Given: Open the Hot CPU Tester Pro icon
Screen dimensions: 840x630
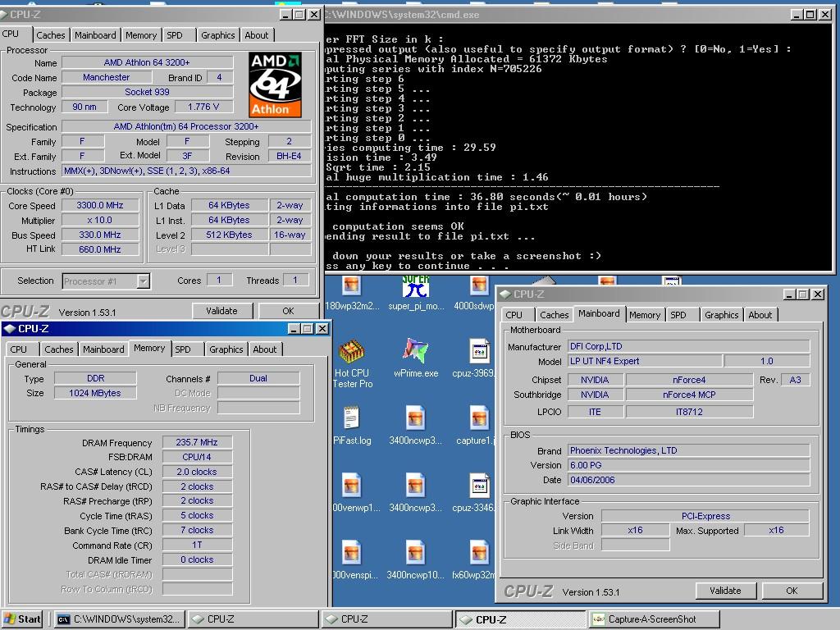Looking at the screenshot, I should (352, 364).
